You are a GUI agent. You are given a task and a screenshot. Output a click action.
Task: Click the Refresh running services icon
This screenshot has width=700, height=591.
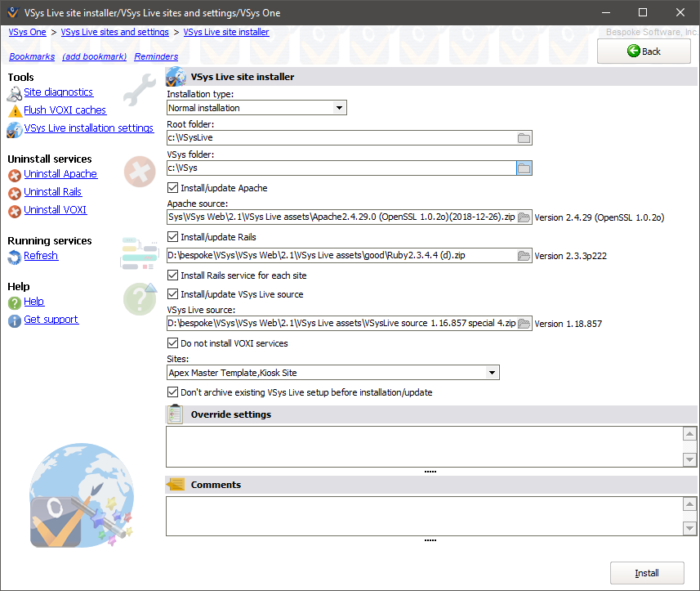[15, 257]
